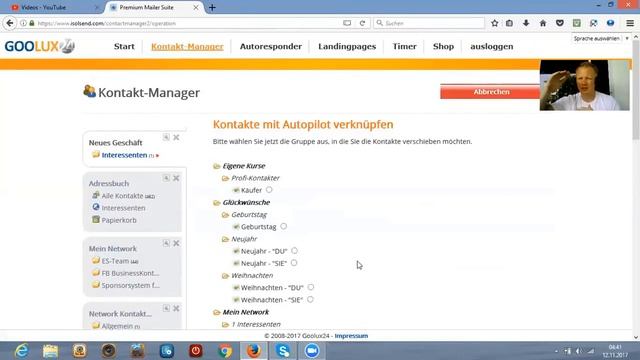Open the Sponsorsystem group
The height and width of the screenshot is (360, 640).
130,285
